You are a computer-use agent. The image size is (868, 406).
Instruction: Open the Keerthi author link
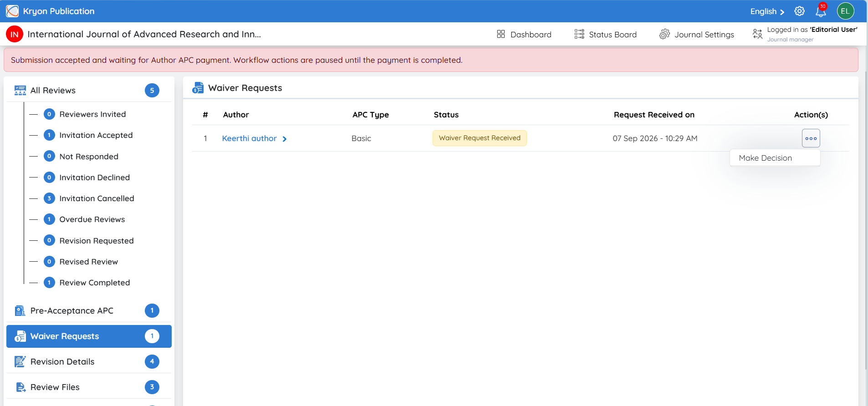(249, 138)
